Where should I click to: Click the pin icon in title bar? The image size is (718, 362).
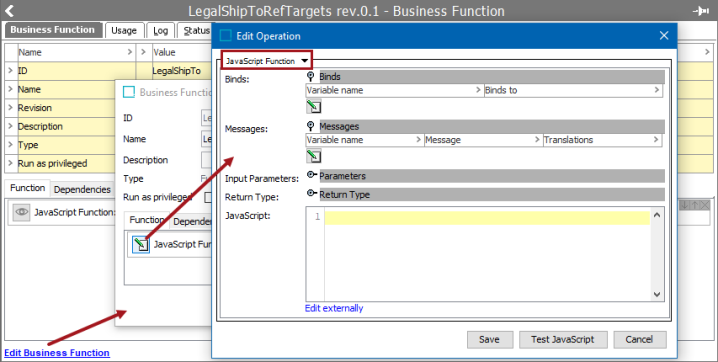[701, 11]
